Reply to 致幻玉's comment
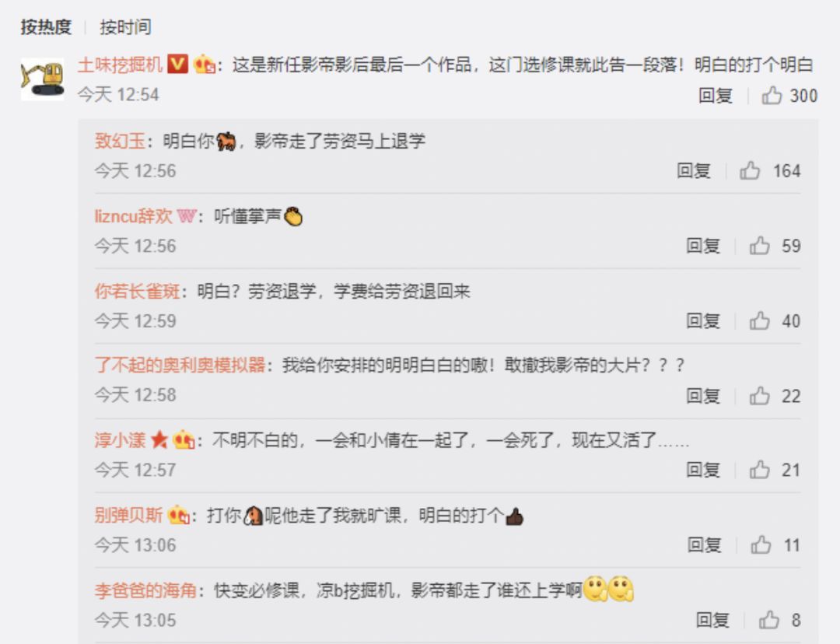Image resolution: width=840 pixels, height=644 pixels. click(x=693, y=170)
